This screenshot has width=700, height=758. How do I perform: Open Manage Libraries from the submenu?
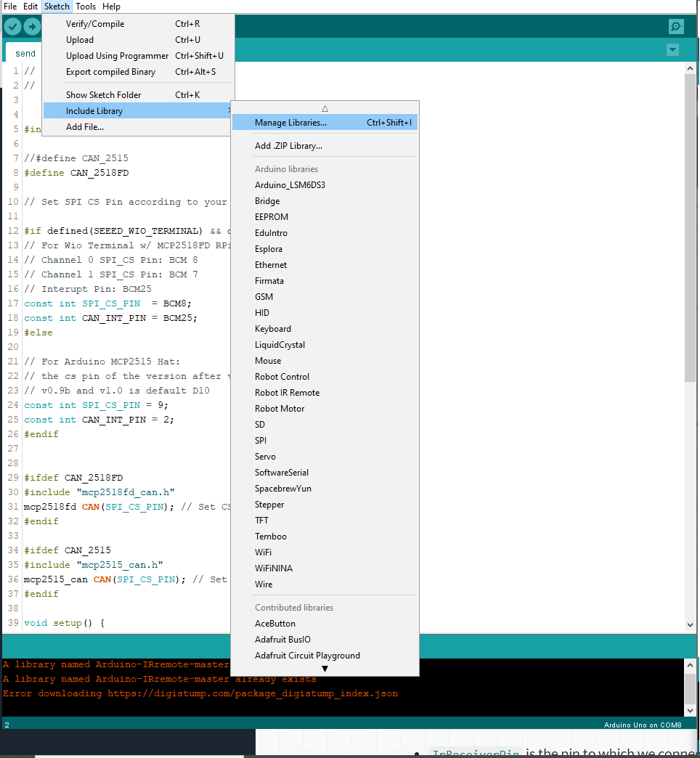click(x=290, y=123)
